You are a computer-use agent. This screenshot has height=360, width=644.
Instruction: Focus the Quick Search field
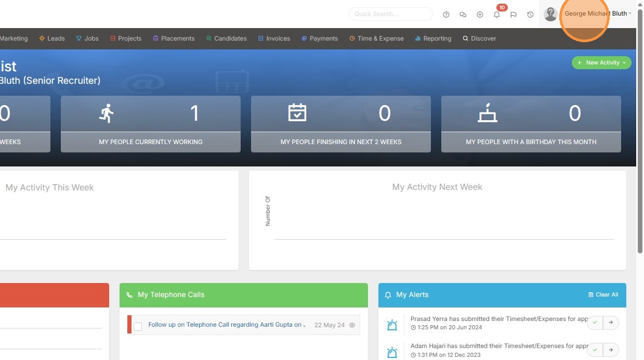[391, 14]
